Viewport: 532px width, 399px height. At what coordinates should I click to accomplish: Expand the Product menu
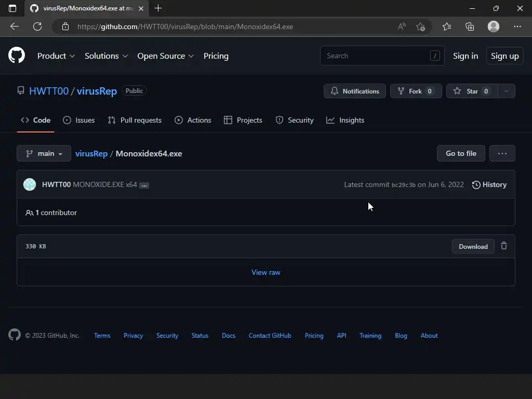tap(56, 56)
